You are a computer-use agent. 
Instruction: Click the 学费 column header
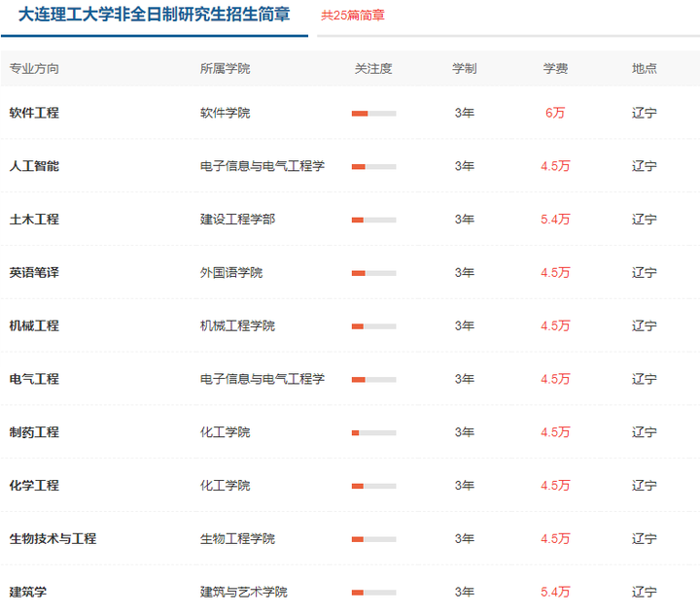(x=555, y=69)
